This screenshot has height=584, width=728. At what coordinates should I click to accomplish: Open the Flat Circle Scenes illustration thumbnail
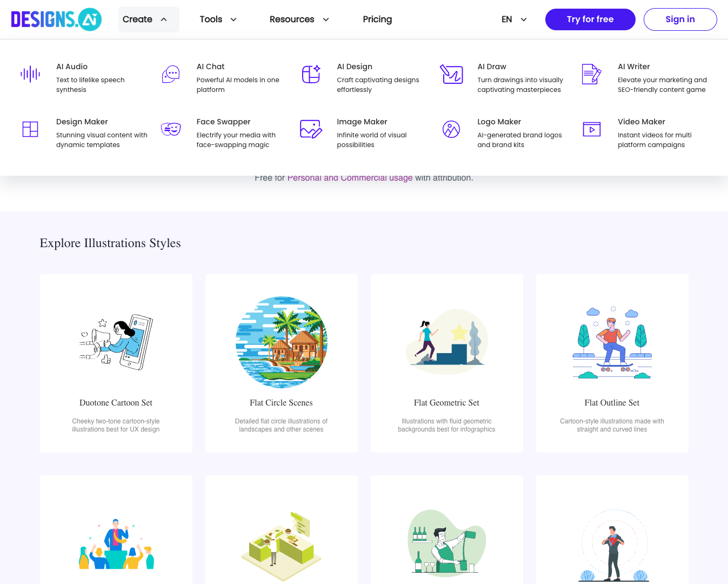click(x=281, y=342)
